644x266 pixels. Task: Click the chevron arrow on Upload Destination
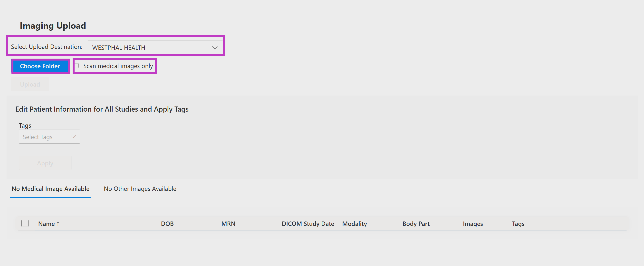(x=215, y=47)
